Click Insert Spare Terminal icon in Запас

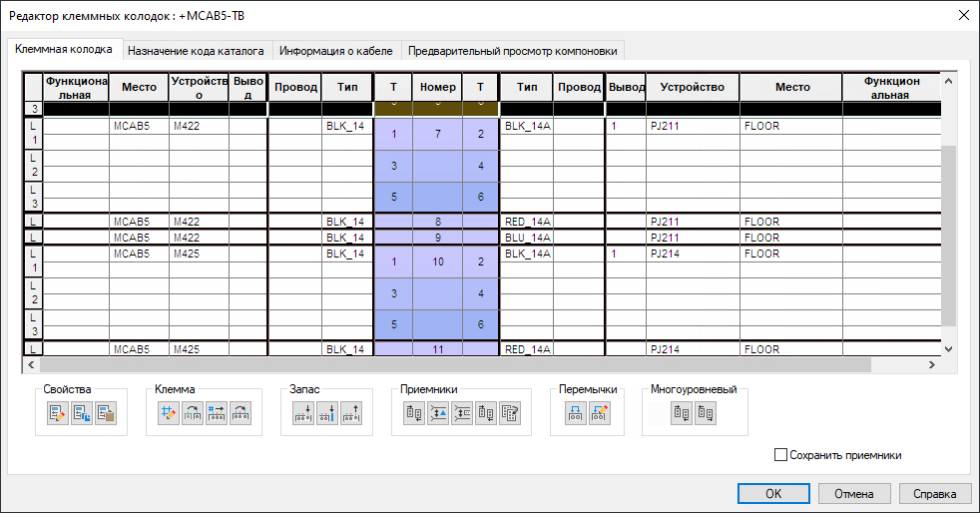point(303,413)
